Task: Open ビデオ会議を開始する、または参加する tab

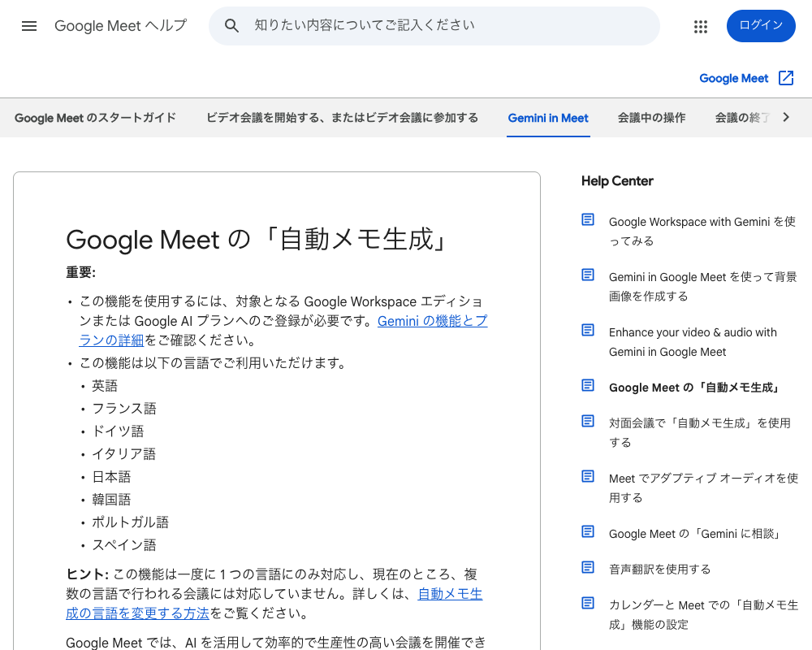Action: (x=343, y=118)
